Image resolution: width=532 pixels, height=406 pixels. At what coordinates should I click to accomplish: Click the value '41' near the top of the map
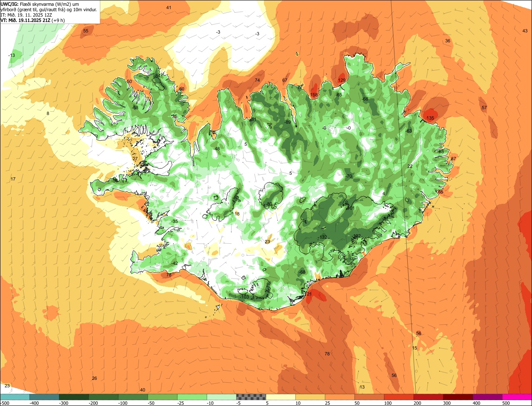pos(168,7)
